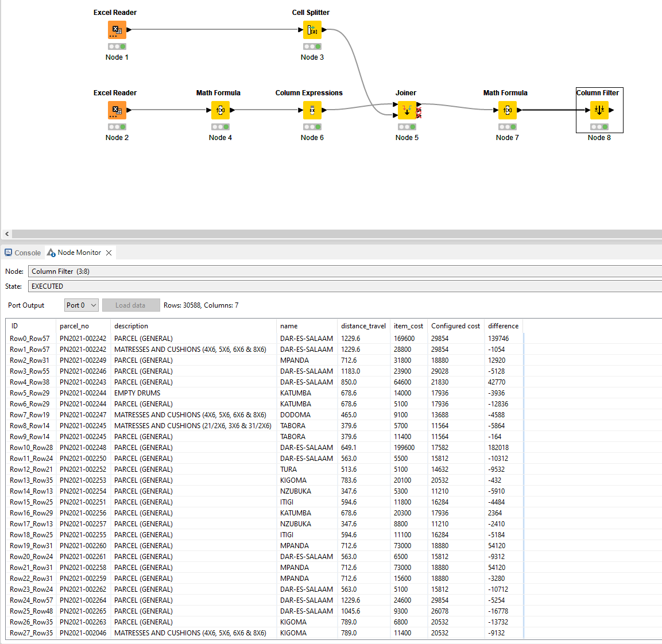Click the input port of Math Formula Node 7
The height and width of the screenshot is (644, 662).
point(495,110)
